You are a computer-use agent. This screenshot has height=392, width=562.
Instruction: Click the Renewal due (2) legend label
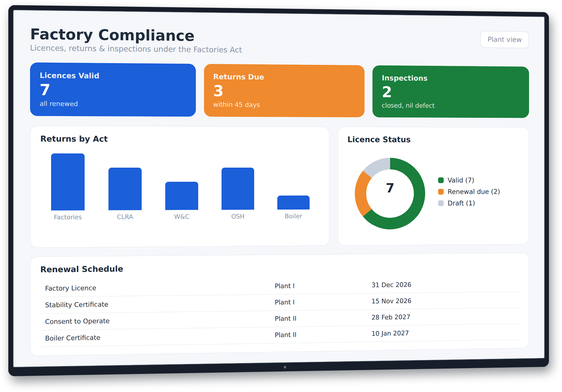click(474, 192)
